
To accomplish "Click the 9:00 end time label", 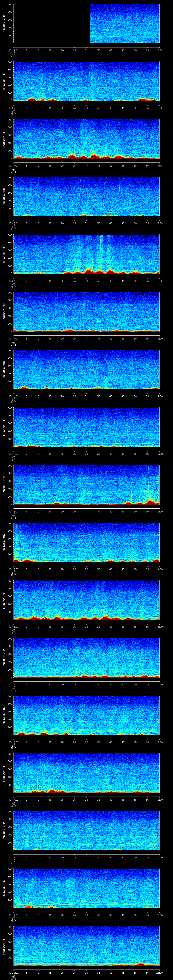I will click(x=160, y=281).
